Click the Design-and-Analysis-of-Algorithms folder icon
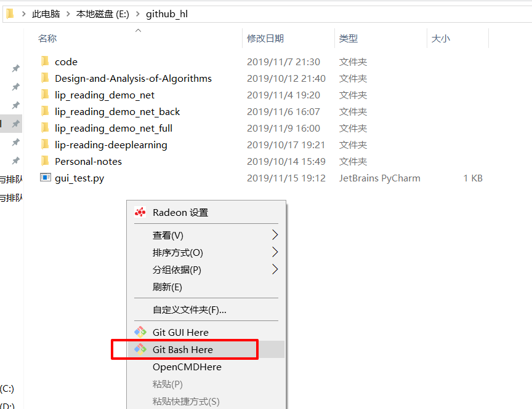Screen dimensions: 532x409 tap(45, 78)
